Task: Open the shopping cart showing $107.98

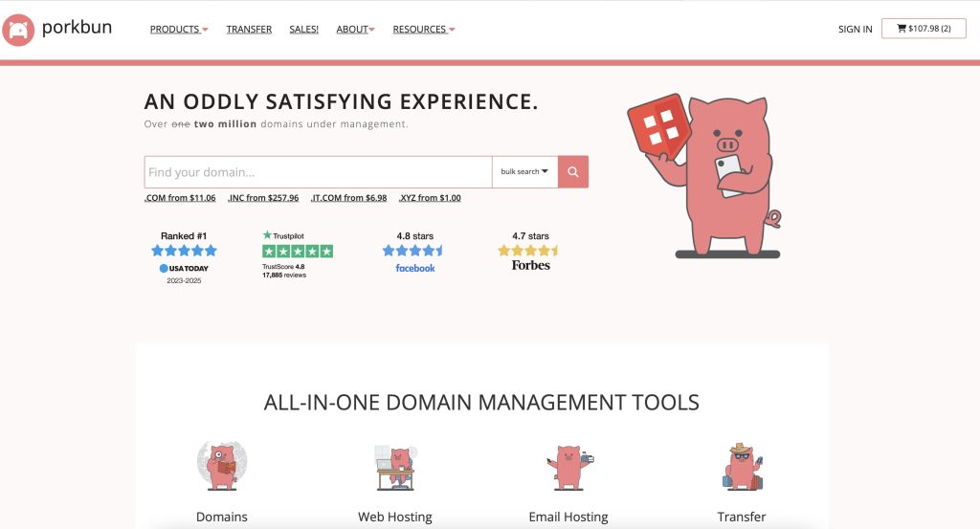Action: coord(924,29)
